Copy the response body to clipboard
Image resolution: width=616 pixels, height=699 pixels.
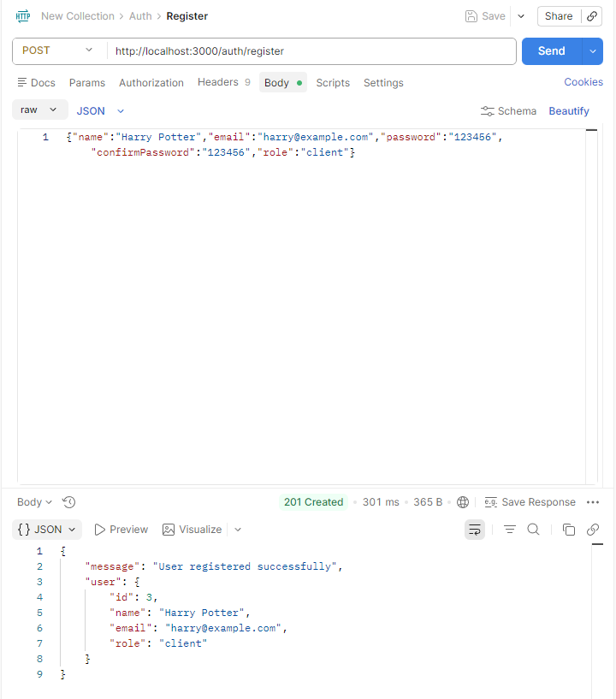tap(569, 530)
